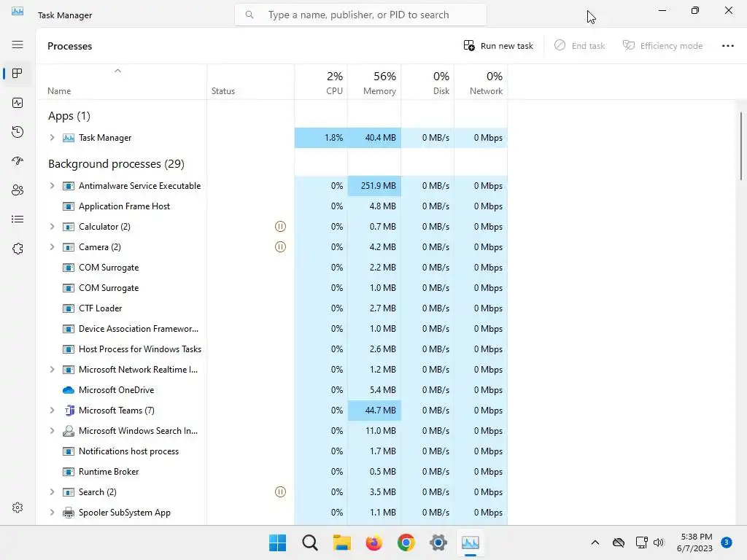The image size is (747, 560).
Task: Expand the Camera (2) process group
Action: [52, 247]
